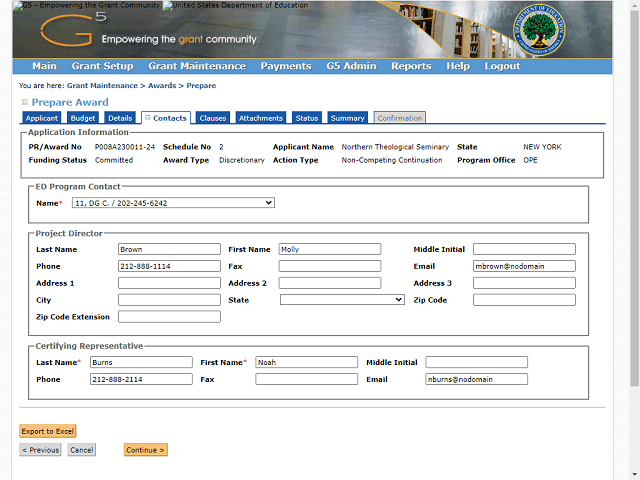The width and height of the screenshot is (640, 480).
Task: Open the Attachments tab
Action: click(x=260, y=118)
